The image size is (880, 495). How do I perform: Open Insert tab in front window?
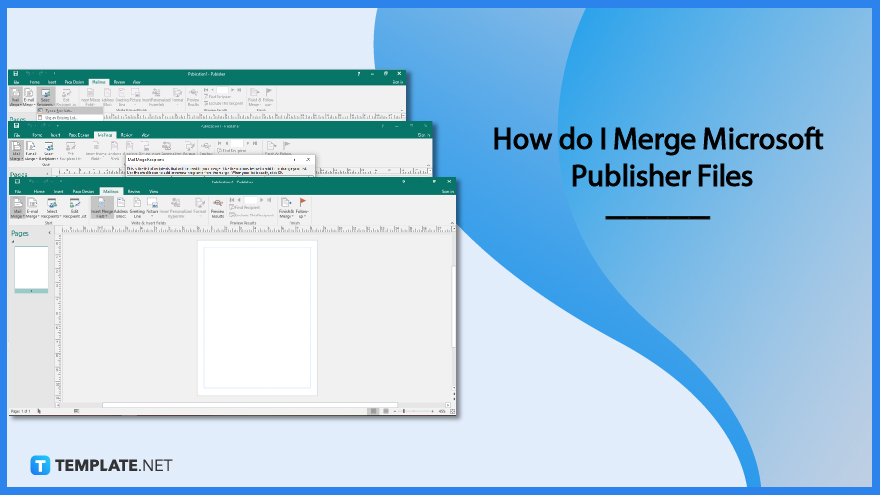coord(58,191)
